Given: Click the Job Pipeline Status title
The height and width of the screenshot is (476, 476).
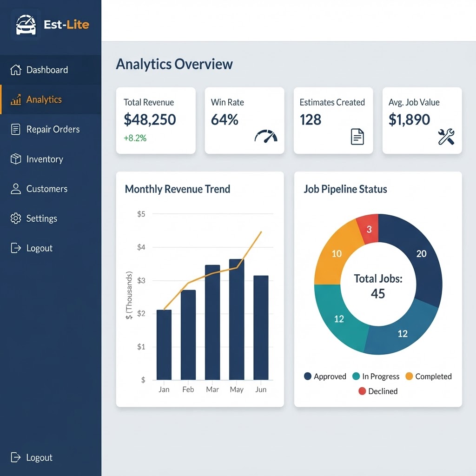Looking at the screenshot, I should [x=345, y=189].
